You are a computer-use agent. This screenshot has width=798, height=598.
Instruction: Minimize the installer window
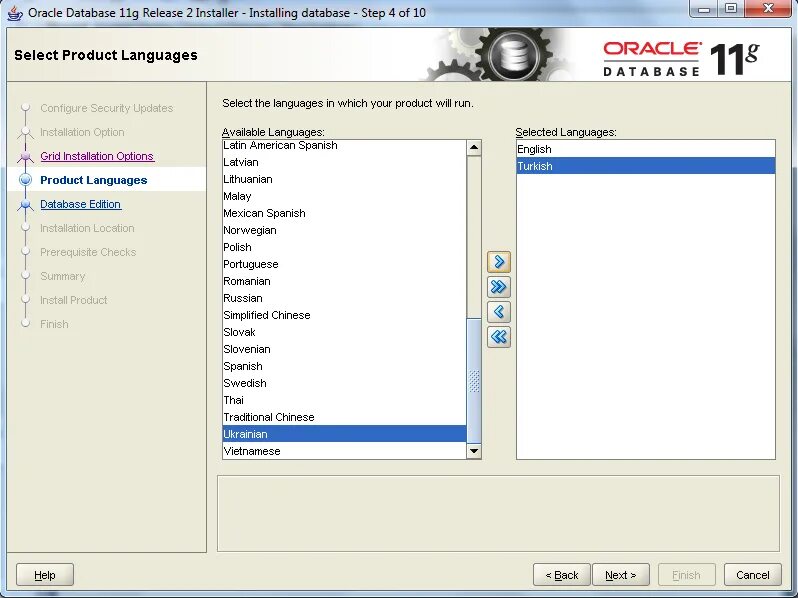704,9
